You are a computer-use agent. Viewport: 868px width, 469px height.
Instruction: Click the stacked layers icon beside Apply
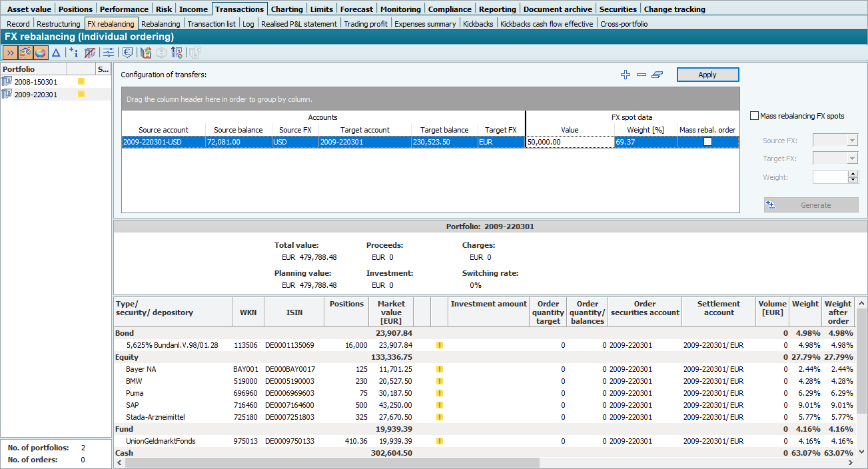(657, 75)
